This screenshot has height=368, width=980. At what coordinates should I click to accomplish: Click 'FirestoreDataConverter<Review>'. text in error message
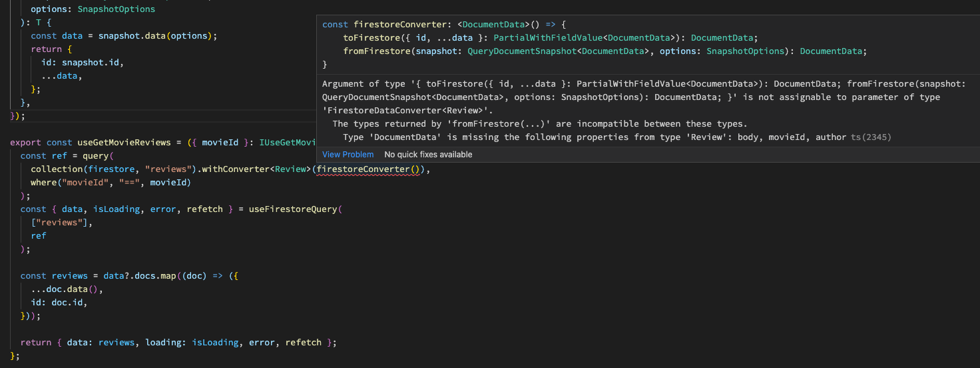pos(407,111)
